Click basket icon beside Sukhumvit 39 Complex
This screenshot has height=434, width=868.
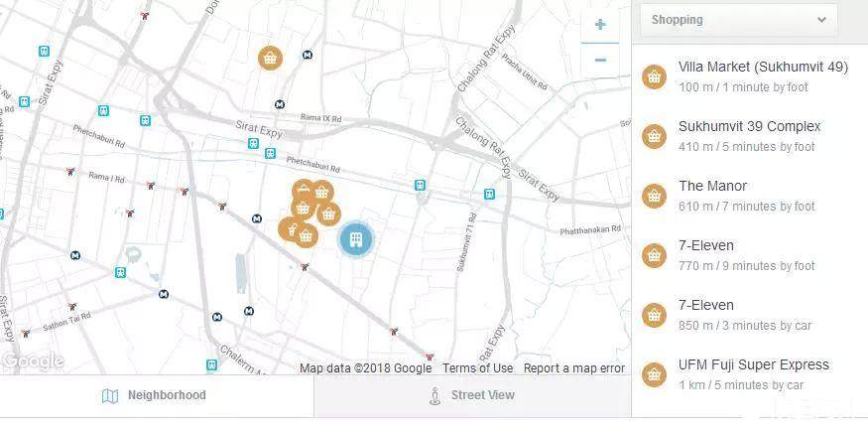click(x=654, y=136)
